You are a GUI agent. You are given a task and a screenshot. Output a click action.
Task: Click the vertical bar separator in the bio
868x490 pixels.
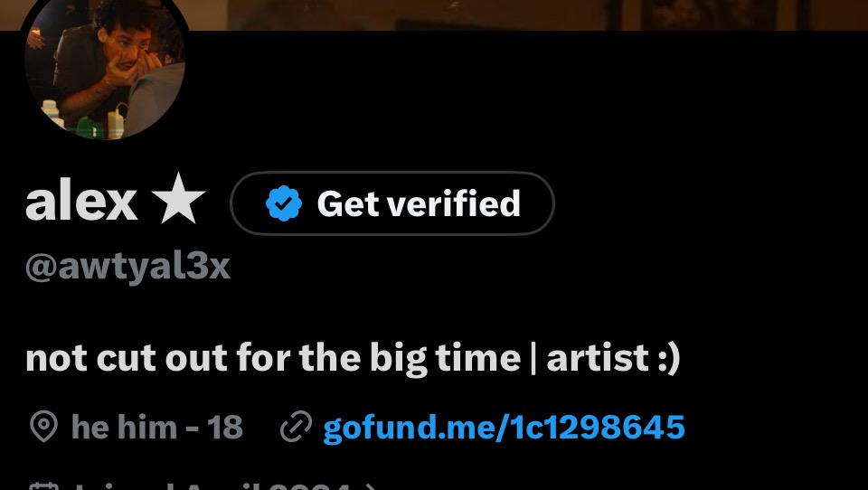533,358
